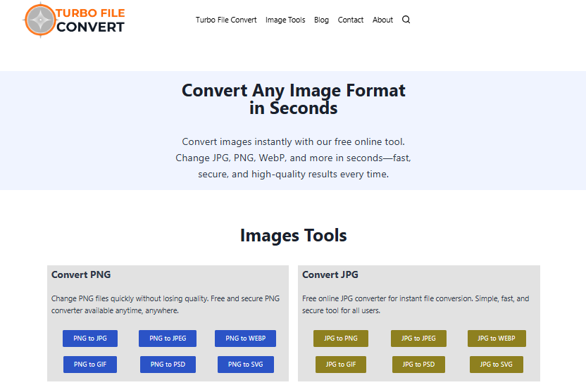The image size is (586, 392).
Task: Select the PNG to WEBP button
Action: pyautogui.click(x=246, y=339)
